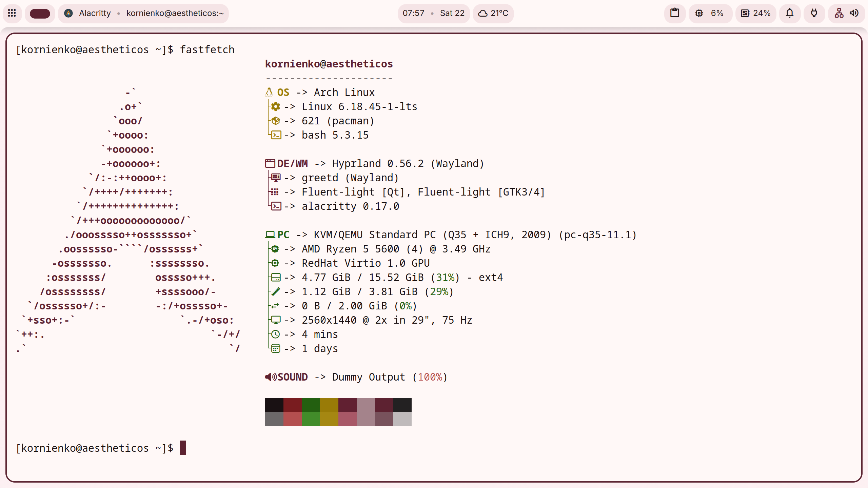868x488 pixels.
Task: Click the greetd login manager icon
Action: click(x=276, y=177)
